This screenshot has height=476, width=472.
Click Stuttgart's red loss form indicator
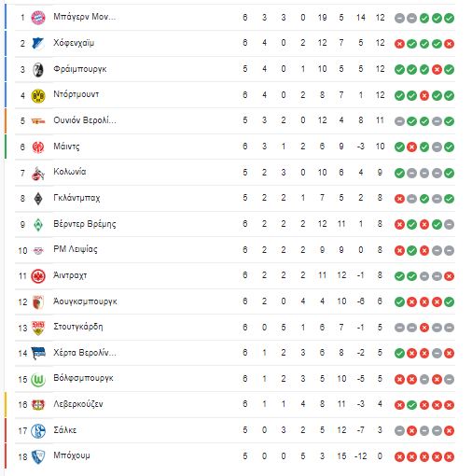(x=424, y=328)
